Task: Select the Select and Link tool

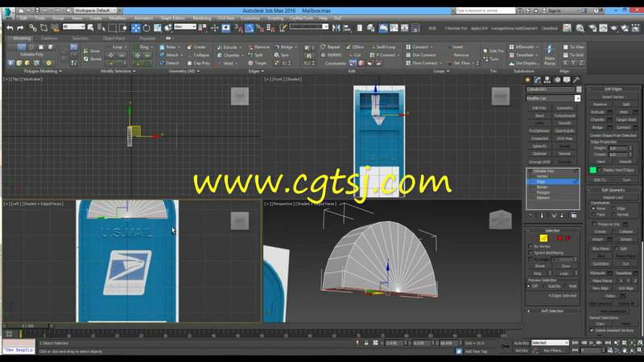Action: [x=33, y=28]
